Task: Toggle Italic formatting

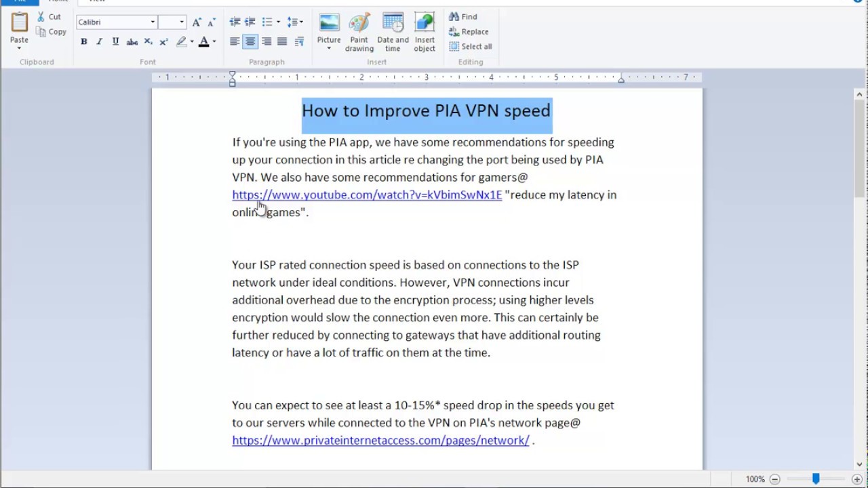Action: 99,42
